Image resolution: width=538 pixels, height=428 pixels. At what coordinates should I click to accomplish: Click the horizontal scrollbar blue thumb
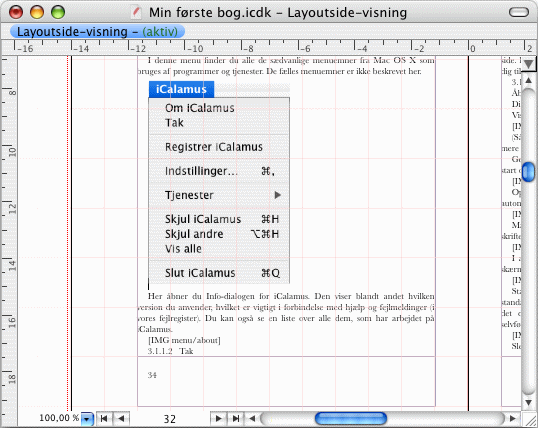coord(351,418)
